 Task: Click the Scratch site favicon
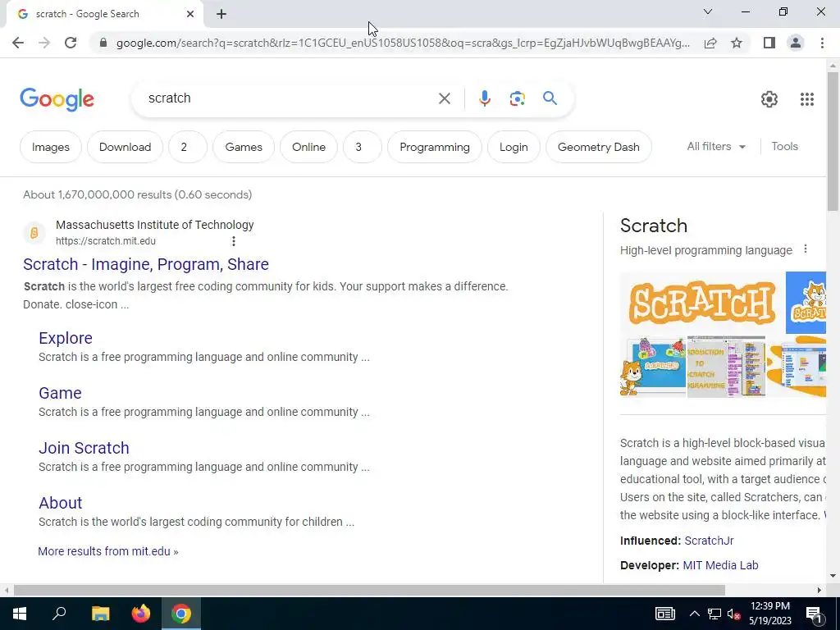34,233
